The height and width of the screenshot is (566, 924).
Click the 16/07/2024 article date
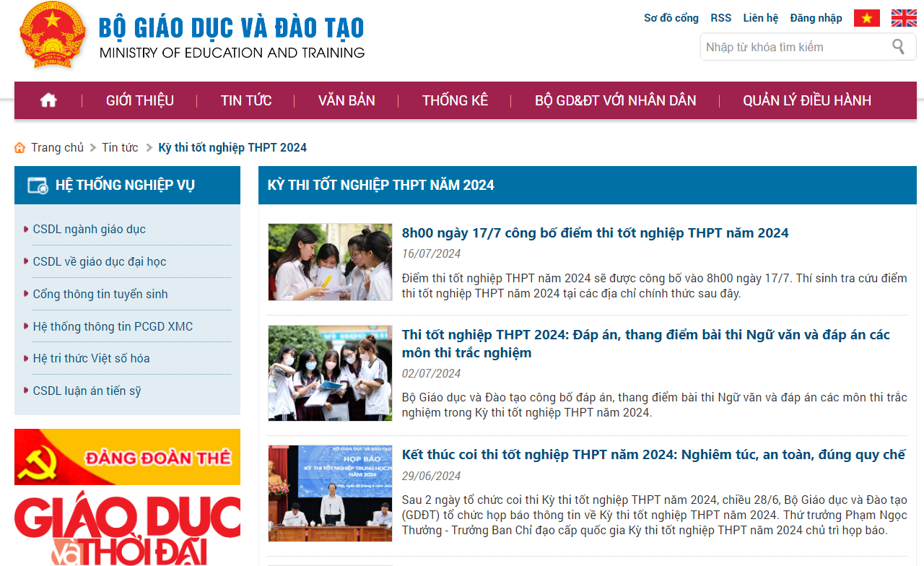pos(431,253)
